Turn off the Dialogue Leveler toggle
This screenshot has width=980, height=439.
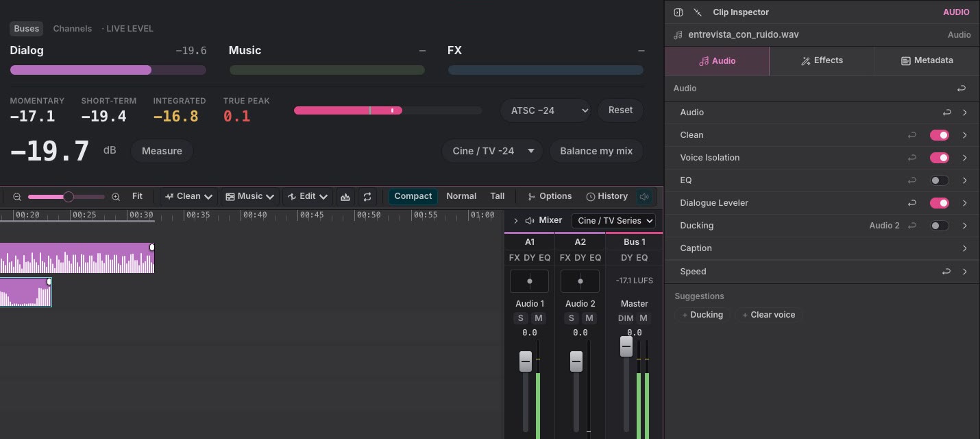[x=939, y=203]
